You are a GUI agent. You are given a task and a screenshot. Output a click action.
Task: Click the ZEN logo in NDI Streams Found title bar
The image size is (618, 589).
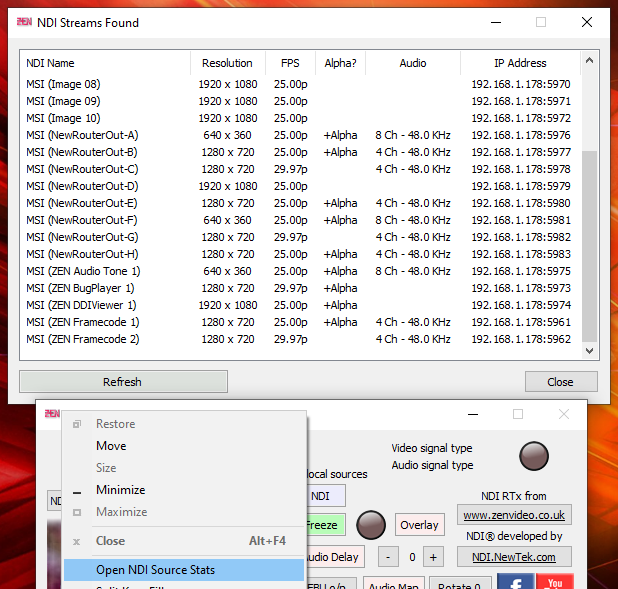[x=24, y=22]
